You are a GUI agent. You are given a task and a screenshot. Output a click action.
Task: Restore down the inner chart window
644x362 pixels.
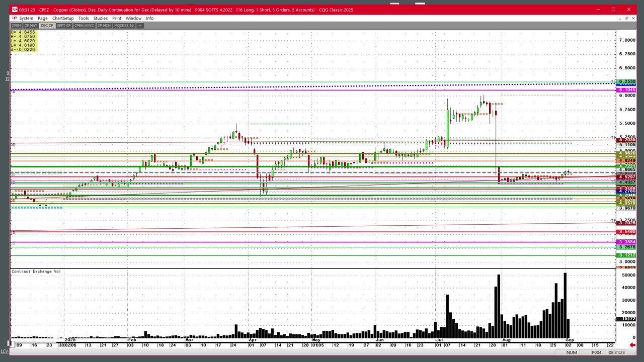[x=626, y=18]
